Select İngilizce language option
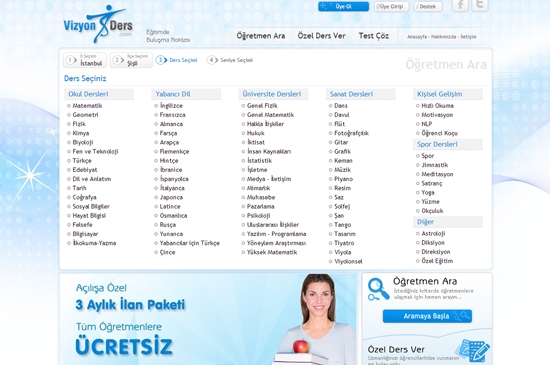 (171, 106)
